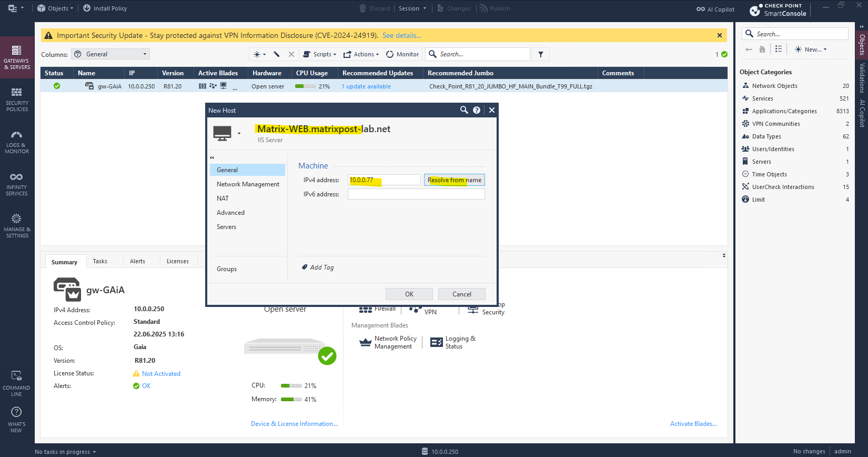Open the Command Line tool
Screen dimensions: 868x457
pos(17,383)
